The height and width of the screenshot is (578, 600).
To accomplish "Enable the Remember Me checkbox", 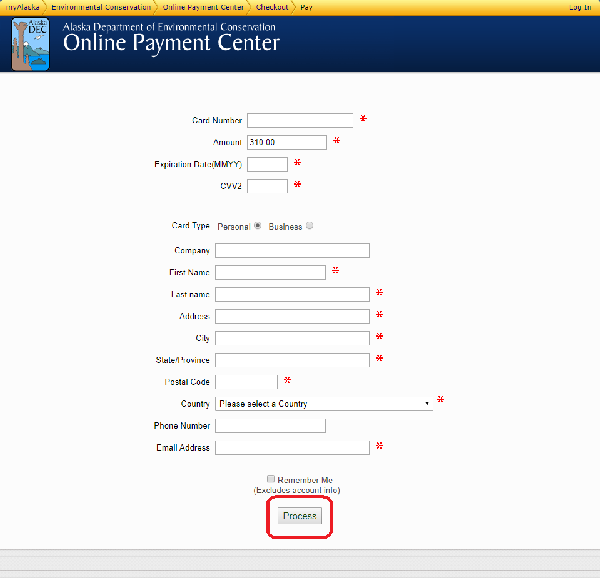I will (x=271, y=479).
